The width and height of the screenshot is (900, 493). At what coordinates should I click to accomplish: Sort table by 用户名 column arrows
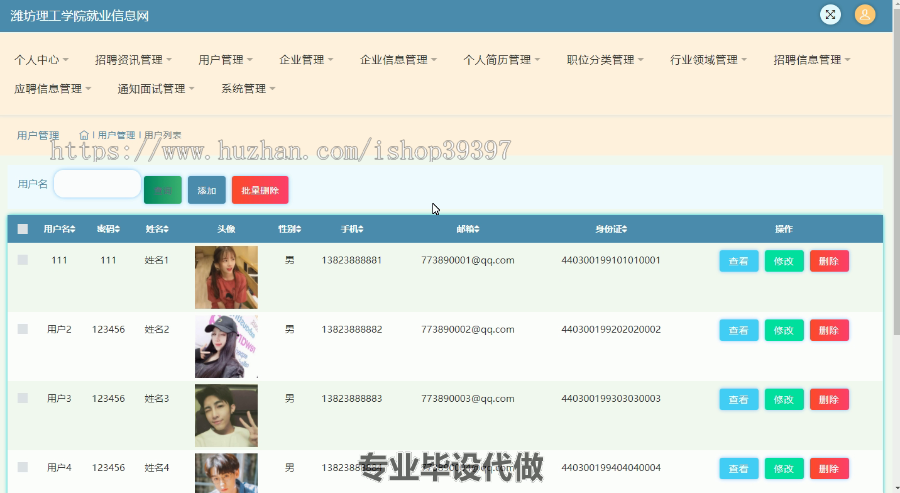point(73,229)
